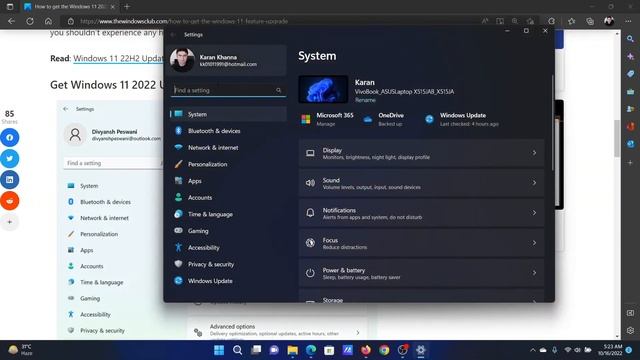
Task: Open the Windows Update last checked tile
Action: pos(462,119)
